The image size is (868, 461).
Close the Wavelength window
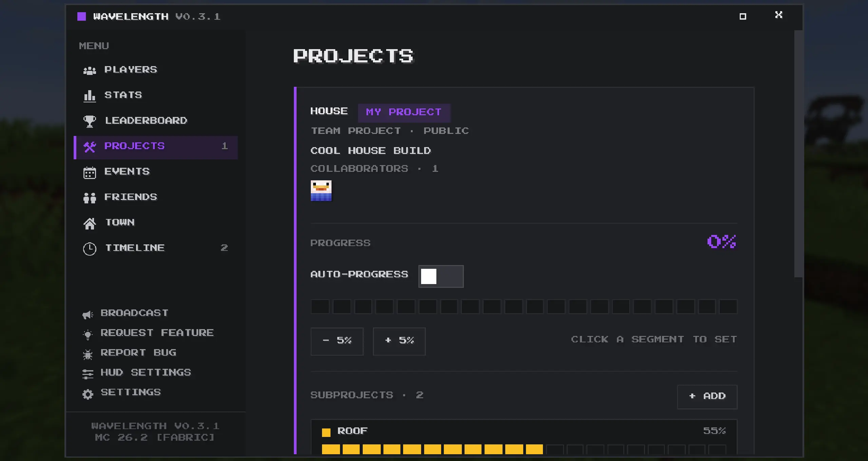tap(779, 15)
